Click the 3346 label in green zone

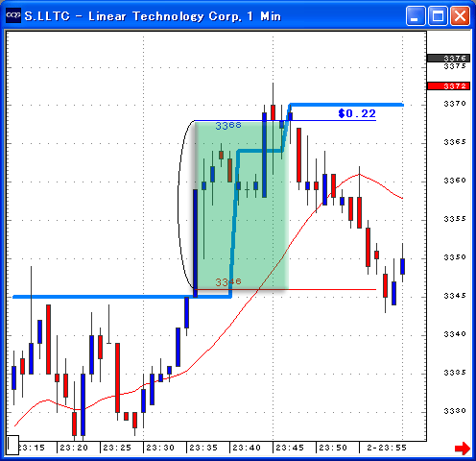(x=228, y=282)
